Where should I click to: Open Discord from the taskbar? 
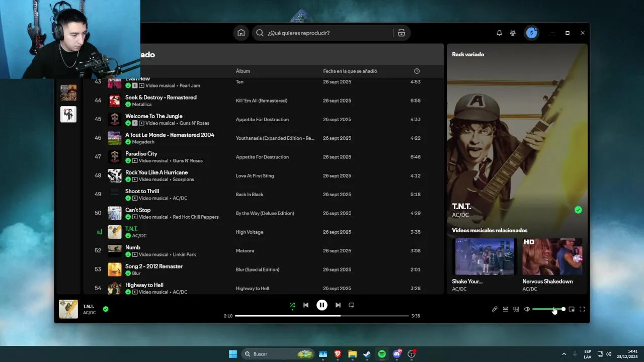tap(397, 354)
